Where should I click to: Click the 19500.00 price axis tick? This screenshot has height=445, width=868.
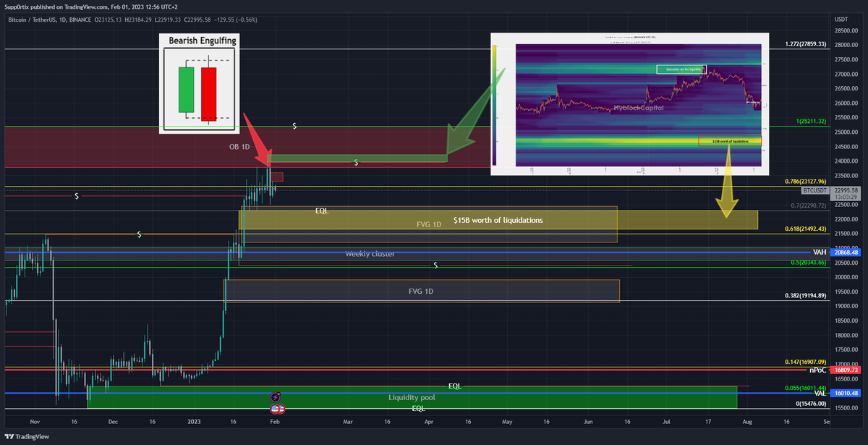point(846,292)
